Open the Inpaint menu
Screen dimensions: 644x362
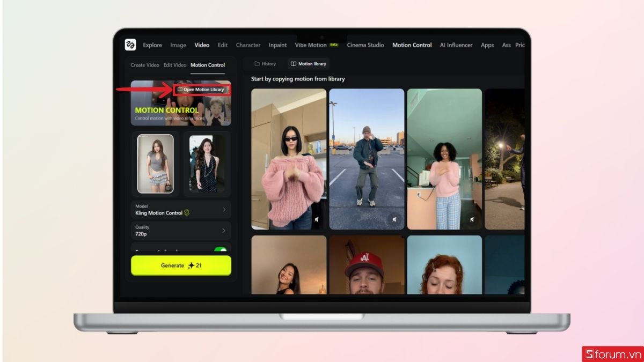click(277, 45)
